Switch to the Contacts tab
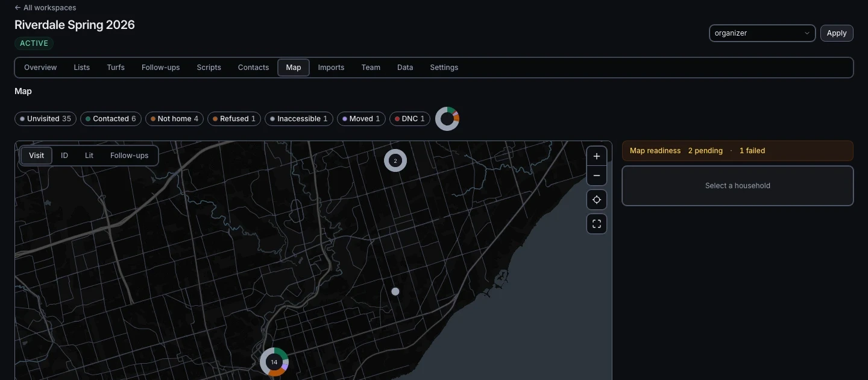 coord(254,68)
